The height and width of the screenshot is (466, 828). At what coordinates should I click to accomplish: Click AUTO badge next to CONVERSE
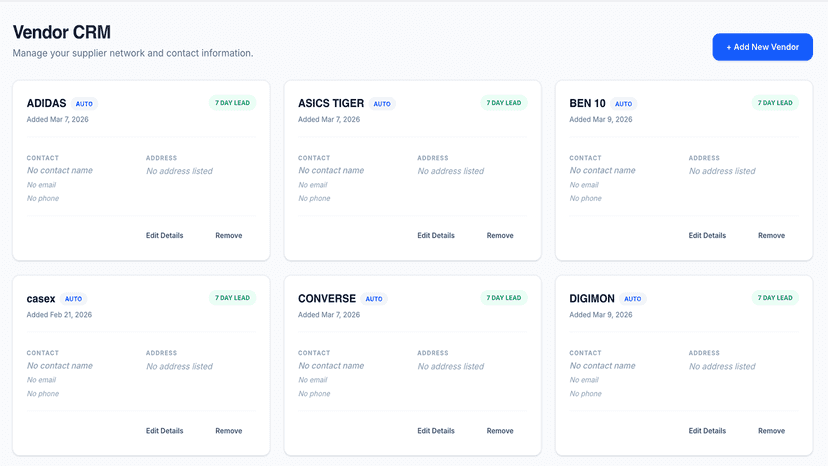[374, 299]
